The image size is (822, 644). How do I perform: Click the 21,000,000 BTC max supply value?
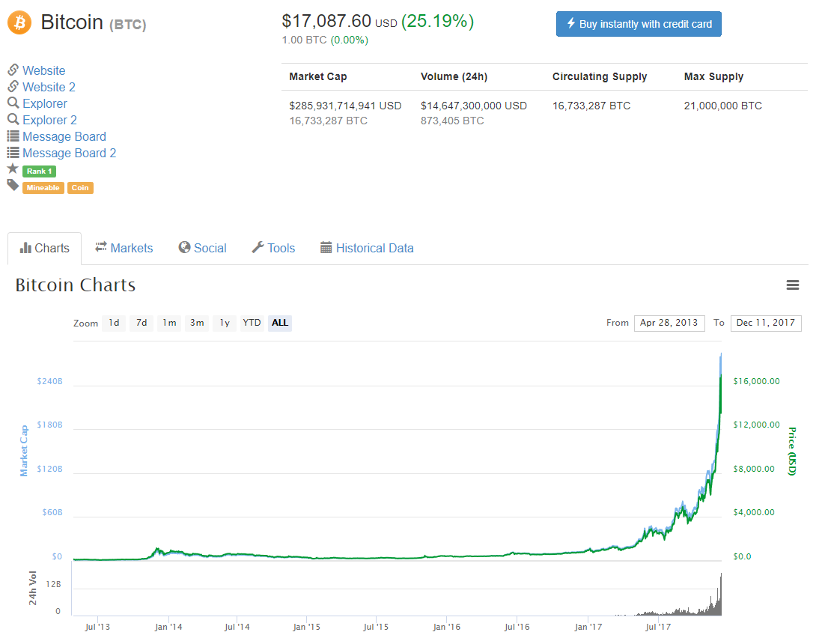click(x=722, y=106)
